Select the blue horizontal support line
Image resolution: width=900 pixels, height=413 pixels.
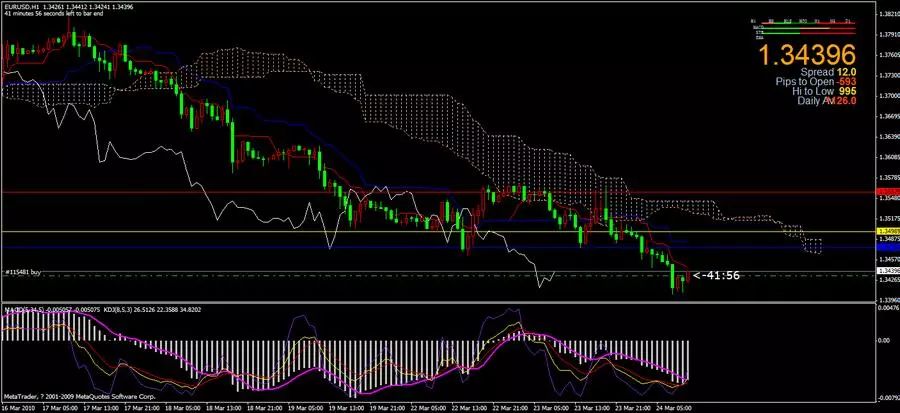[439, 247]
